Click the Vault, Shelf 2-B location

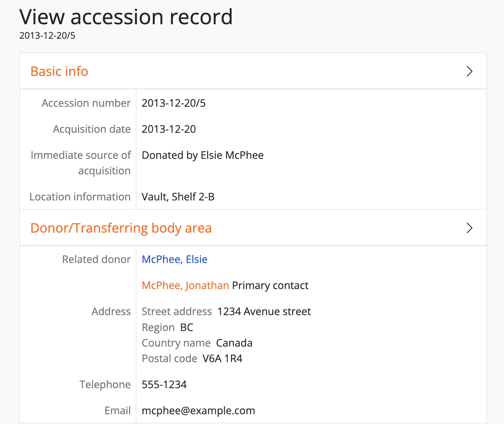point(178,197)
